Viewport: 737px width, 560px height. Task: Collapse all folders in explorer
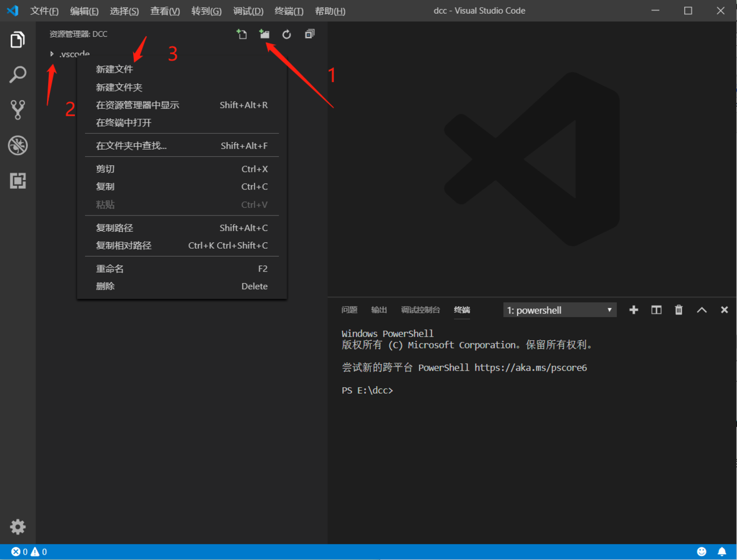pyautogui.click(x=310, y=34)
